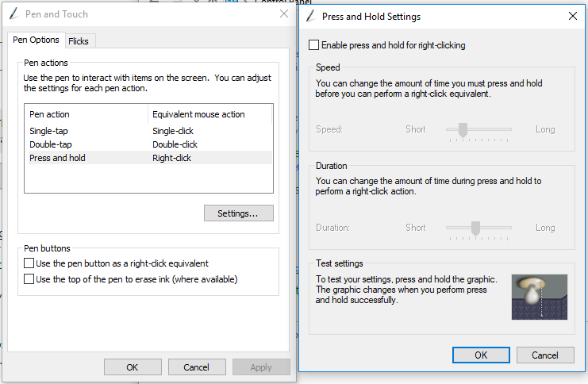This screenshot has height=384, width=588.
Task: Close the Press and Hold Settings dialog
Action: point(573,16)
